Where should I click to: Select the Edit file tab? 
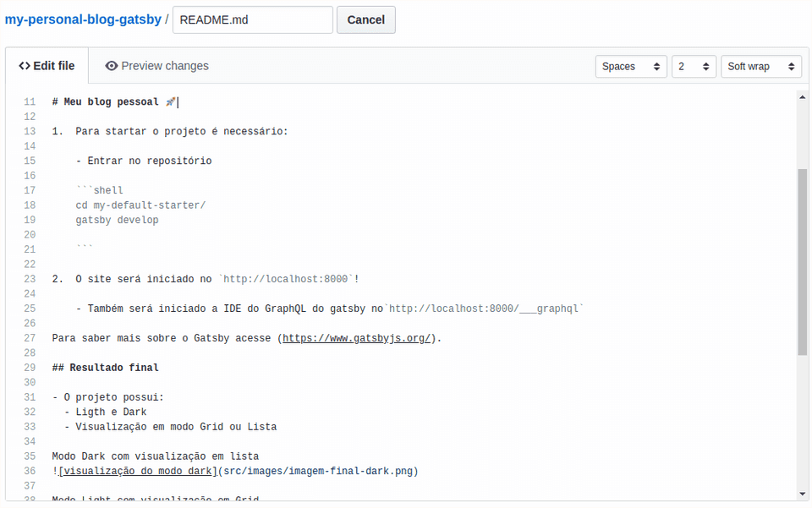[x=47, y=65]
